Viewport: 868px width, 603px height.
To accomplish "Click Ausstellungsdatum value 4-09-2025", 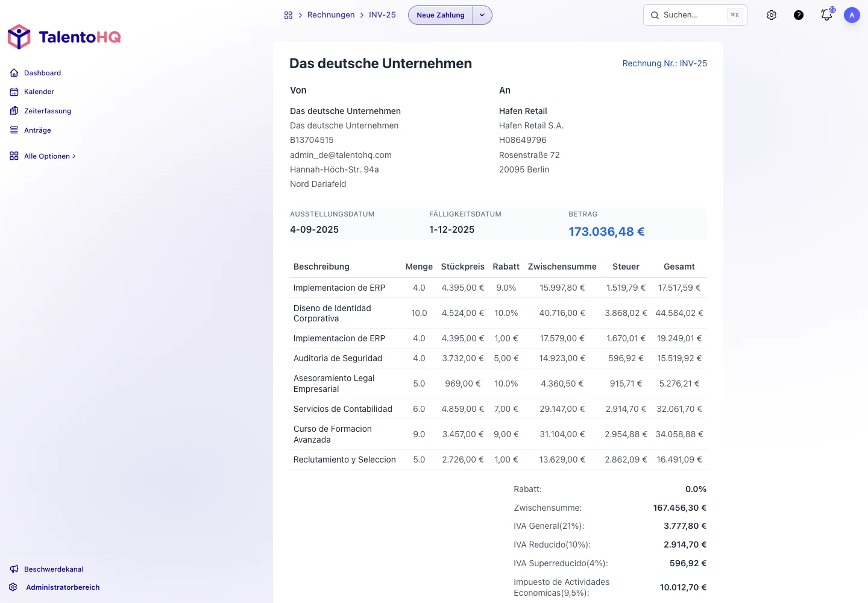I will click(x=314, y=230).
